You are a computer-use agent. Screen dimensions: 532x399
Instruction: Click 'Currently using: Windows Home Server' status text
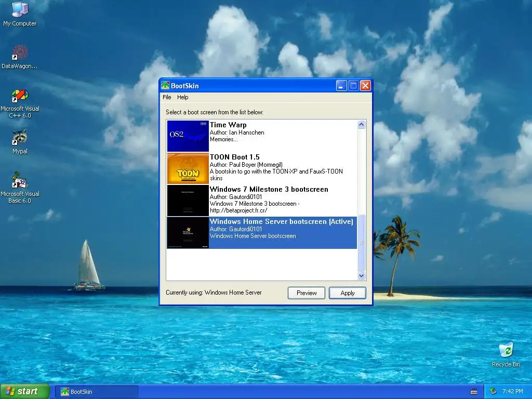[x=214, y=292]
